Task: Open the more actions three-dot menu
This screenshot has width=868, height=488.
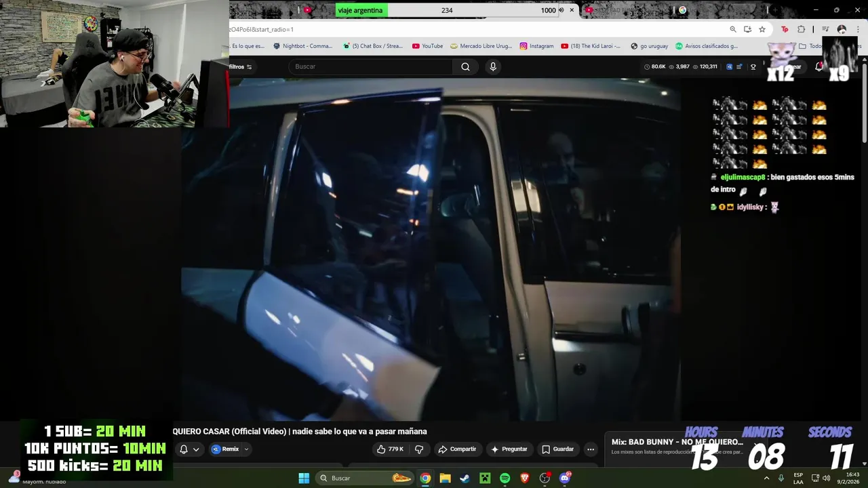Action: point(591,449)
